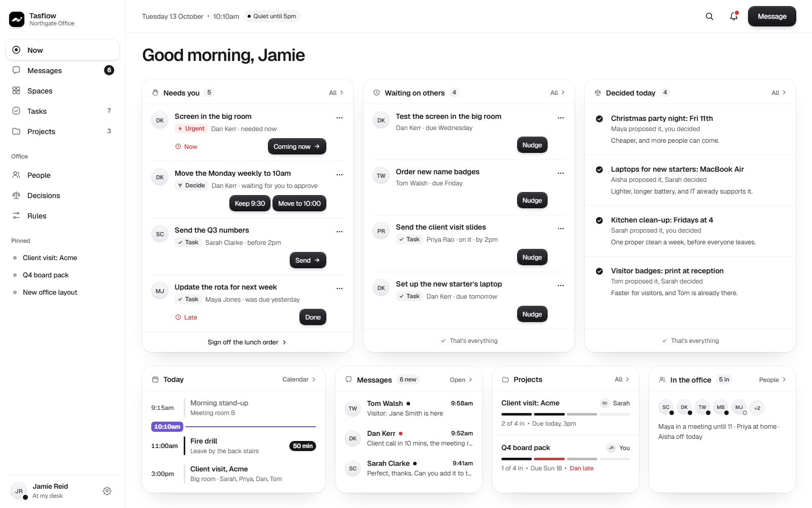
Task: Open more options for Screen in the big room
Action: tap(340, 117)
